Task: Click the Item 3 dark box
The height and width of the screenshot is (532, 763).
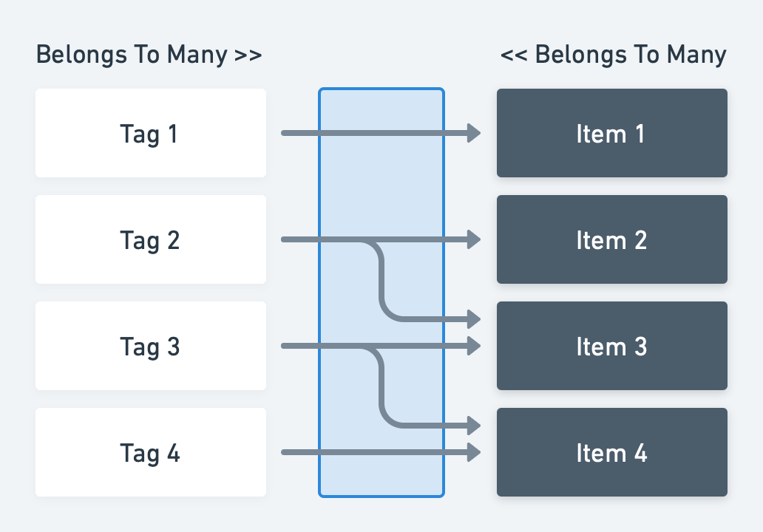Action: coord(612,346)
